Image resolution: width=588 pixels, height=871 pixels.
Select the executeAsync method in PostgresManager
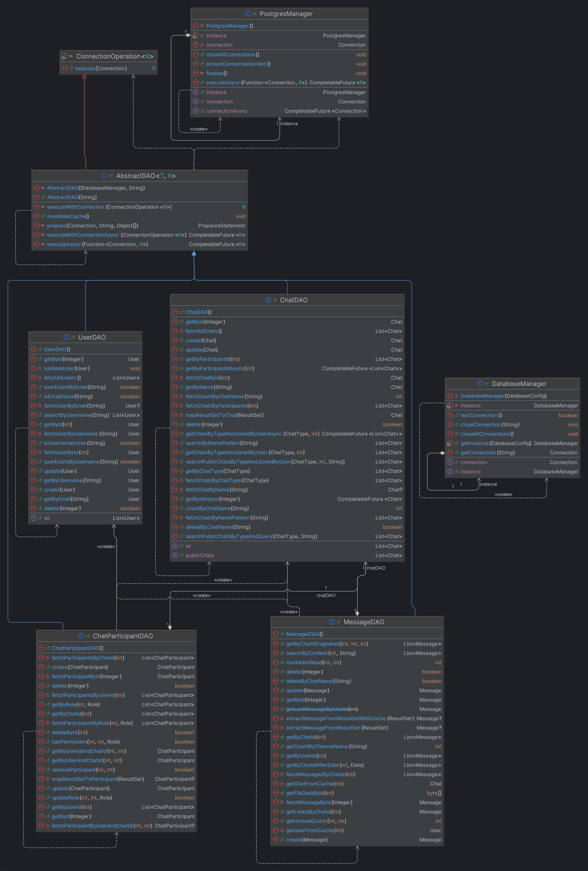pos(223,83)
